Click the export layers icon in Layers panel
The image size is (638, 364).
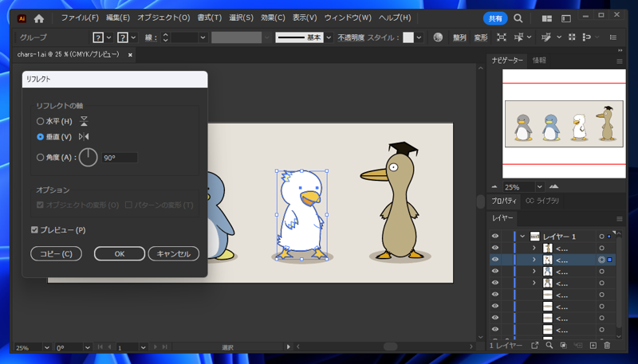point(534,346)
